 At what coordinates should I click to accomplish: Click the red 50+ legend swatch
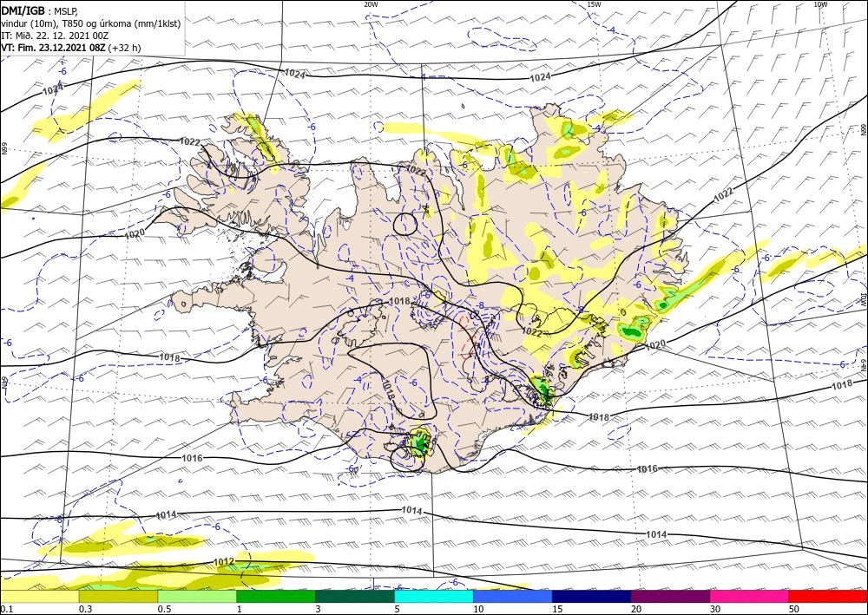click(828, 596)
